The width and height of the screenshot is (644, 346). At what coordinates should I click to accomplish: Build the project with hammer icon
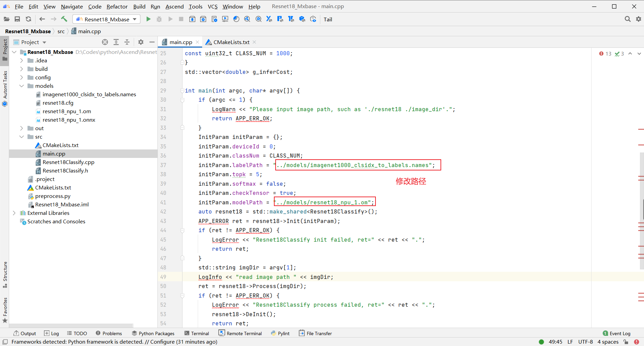point(64,19)
